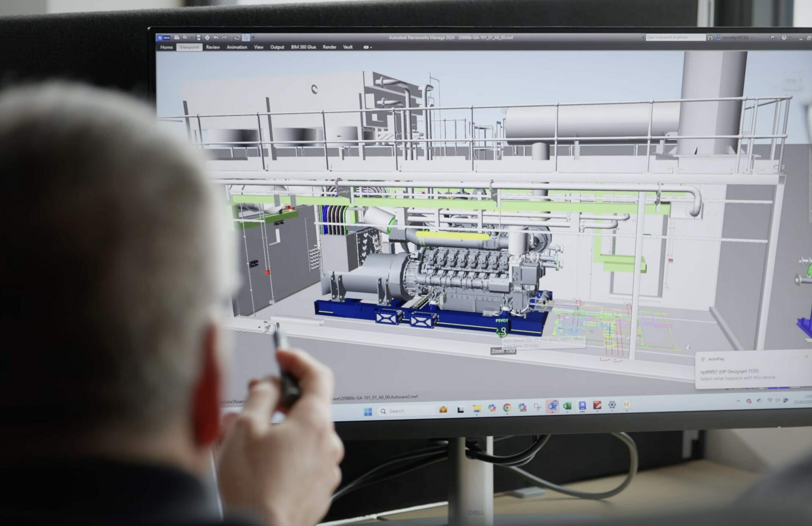Click the Undo arrow icon
The height and width of the screenshot is (526, 812).
pos(216,37)
